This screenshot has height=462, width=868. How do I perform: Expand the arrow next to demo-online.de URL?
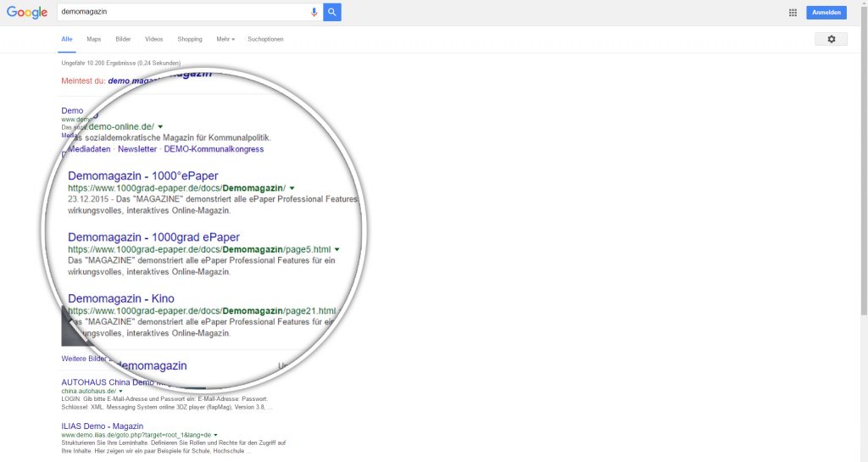pos(160,126)
